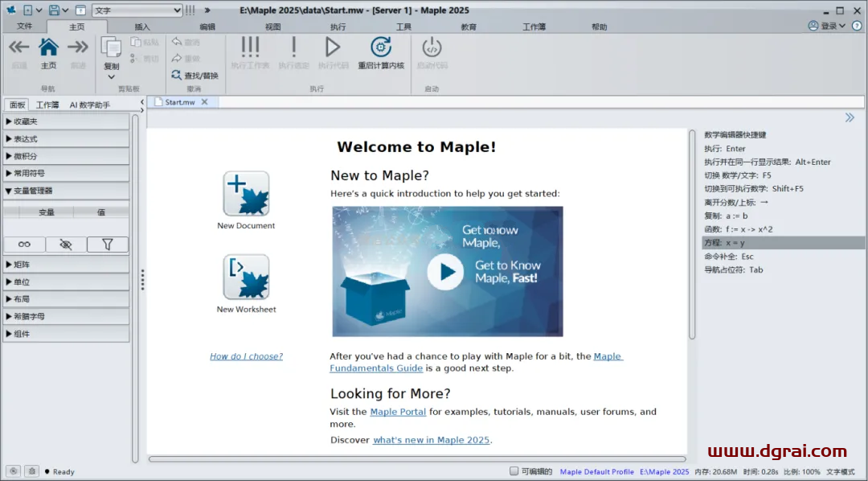Viewport: 868px width, 481px height.
Task: Open the New Document icon
Action: click(x=246, y=194)
